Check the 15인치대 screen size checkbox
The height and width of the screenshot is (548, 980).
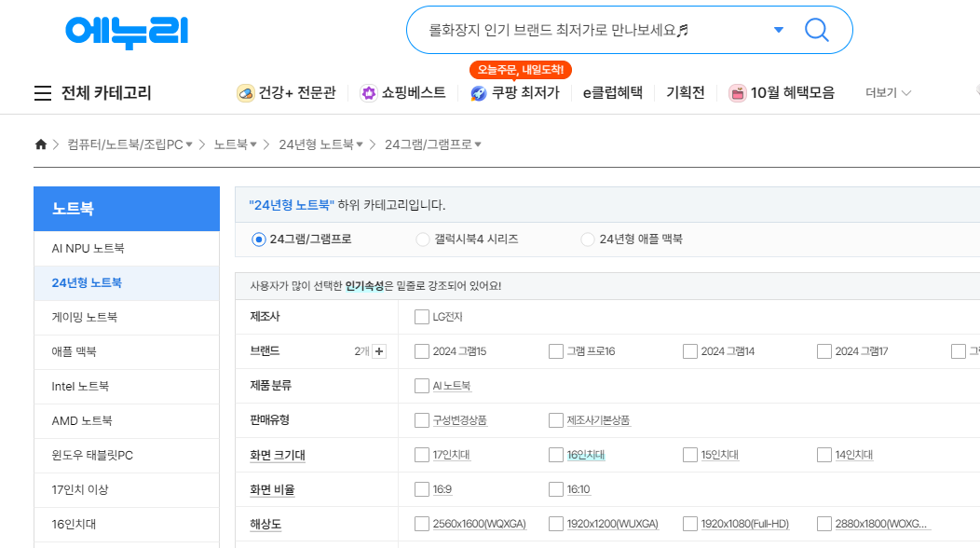point(690,455)
